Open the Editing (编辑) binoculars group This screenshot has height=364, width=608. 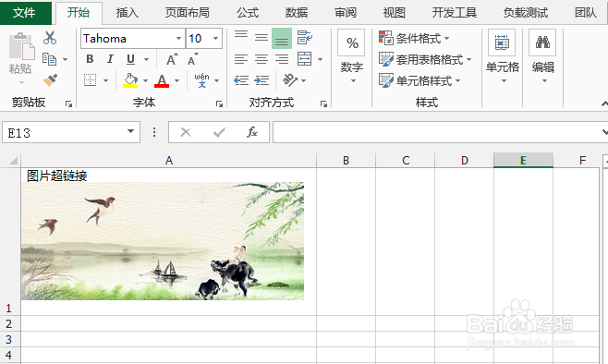[x=543, y=57]
